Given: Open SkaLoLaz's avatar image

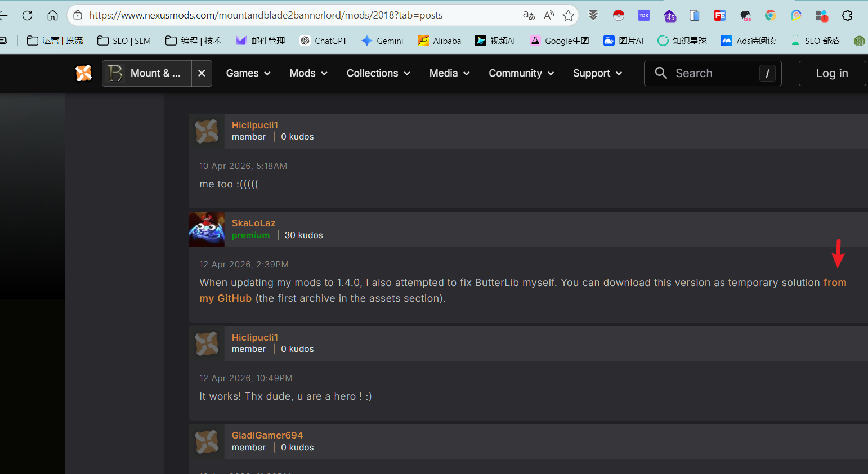Looking at the screenshot, I should [207, 230].
